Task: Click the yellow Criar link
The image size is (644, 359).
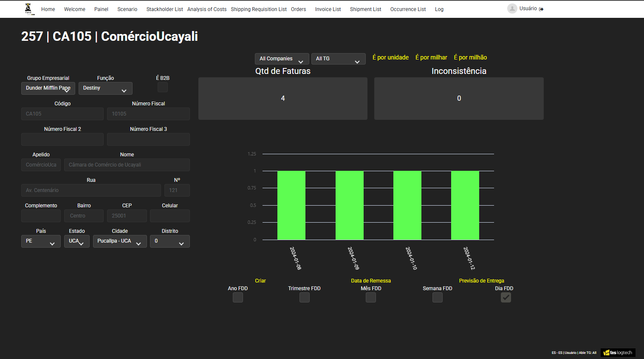Action: [x=260, y=281]
